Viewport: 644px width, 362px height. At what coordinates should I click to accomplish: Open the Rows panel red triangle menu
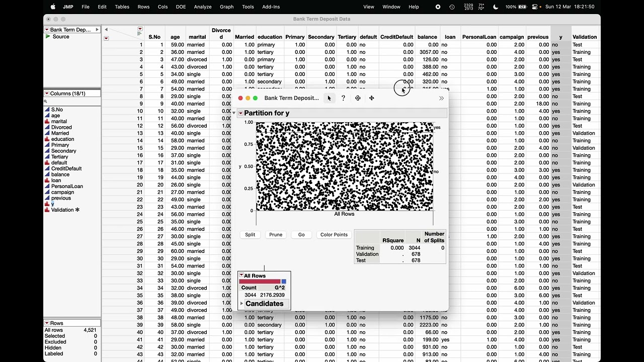[x=47, y=323]
